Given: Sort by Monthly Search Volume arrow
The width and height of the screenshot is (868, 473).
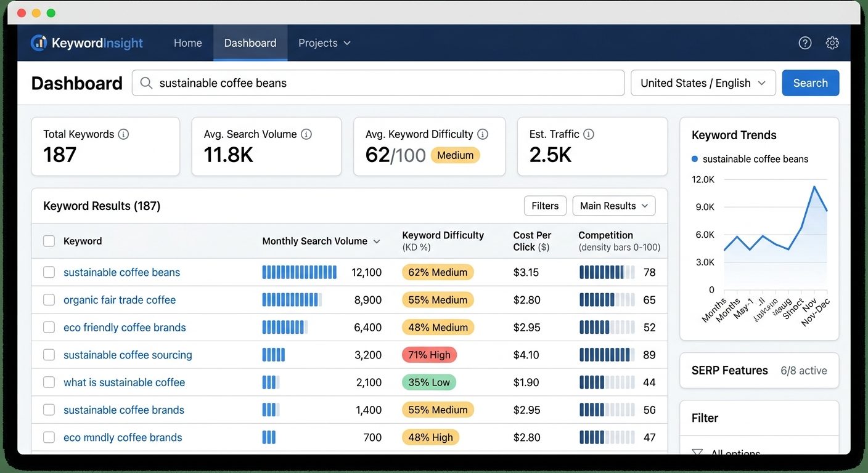Looking at the screenshot, I should pyautogui.click(x=377, y=241).
